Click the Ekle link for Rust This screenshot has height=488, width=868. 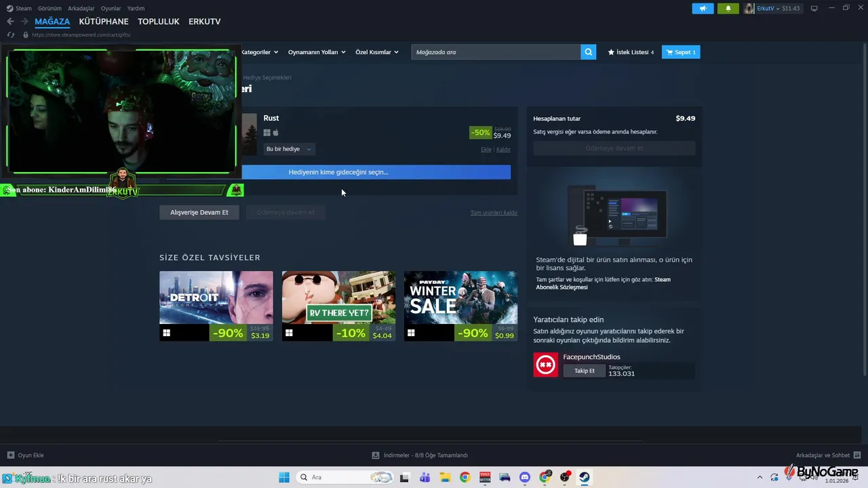coord(486,149)
